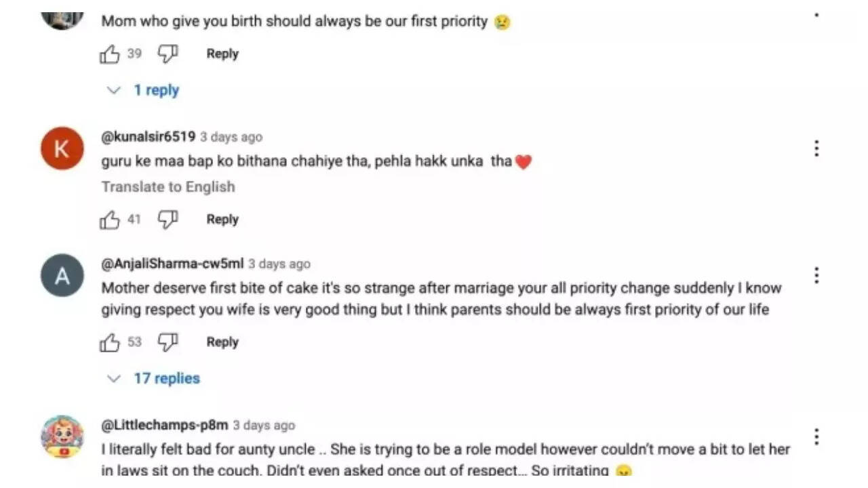Like @AnjaliSharma-cw5ml's comment
The height and width of the screenshot is (488, 868).
110,342
